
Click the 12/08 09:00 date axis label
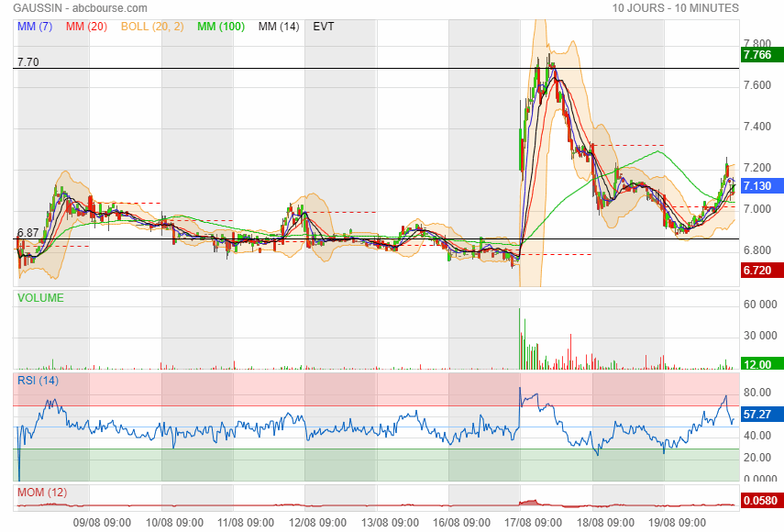pyautogui.click(x=317, y=523)
